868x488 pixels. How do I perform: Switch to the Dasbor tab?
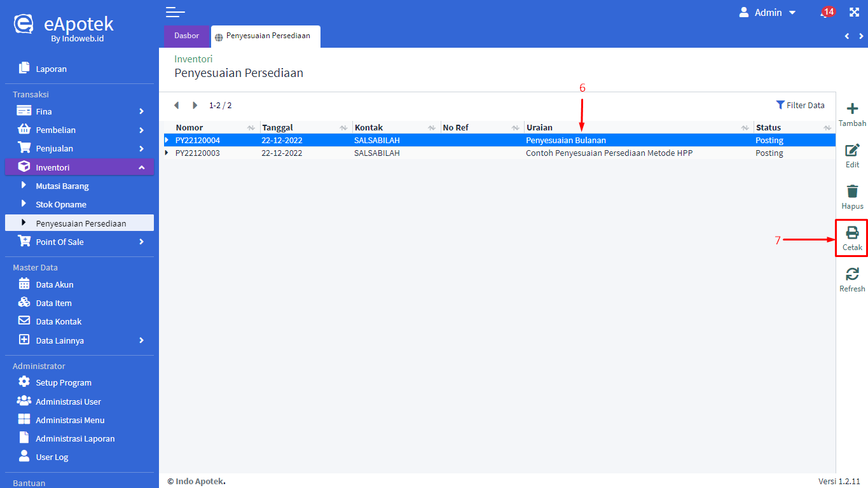(186, 36)
